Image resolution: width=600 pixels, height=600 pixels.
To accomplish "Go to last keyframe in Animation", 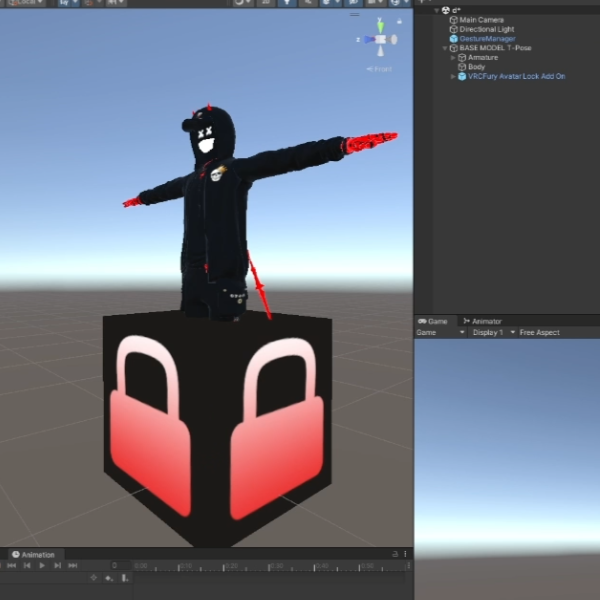I will 73,566.
